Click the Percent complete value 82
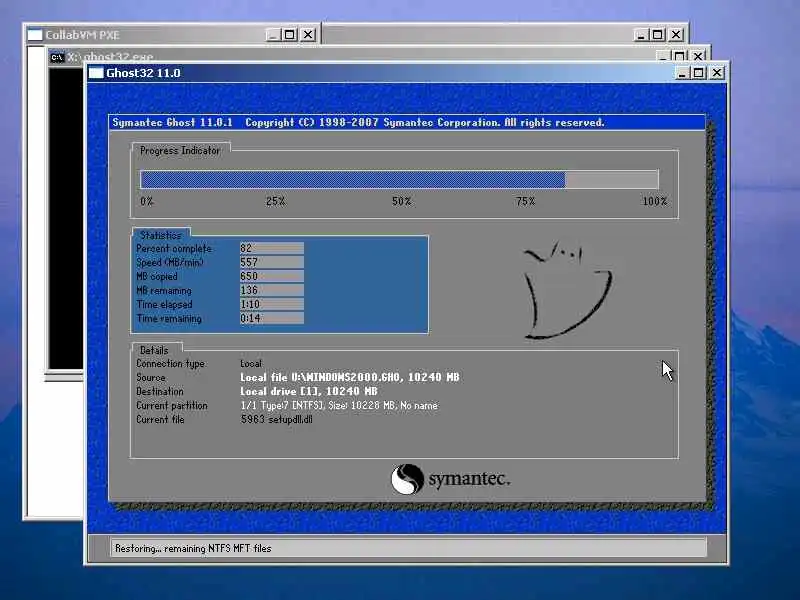 pos(271,248)
